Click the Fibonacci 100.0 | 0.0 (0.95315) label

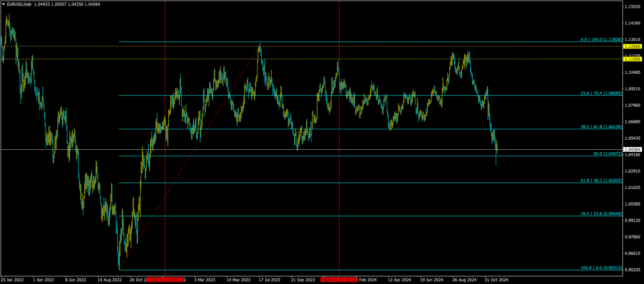pyautogui.click(x=601, y=268)
